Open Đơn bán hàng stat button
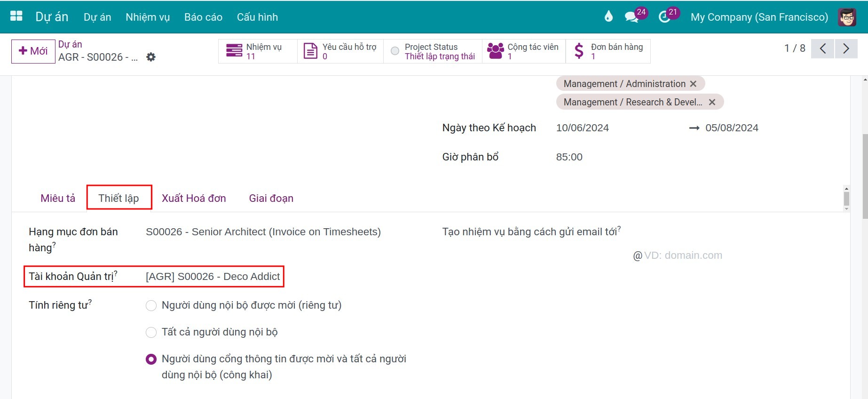This screenshot has height=399, width=868. click(x=608, y=51)
